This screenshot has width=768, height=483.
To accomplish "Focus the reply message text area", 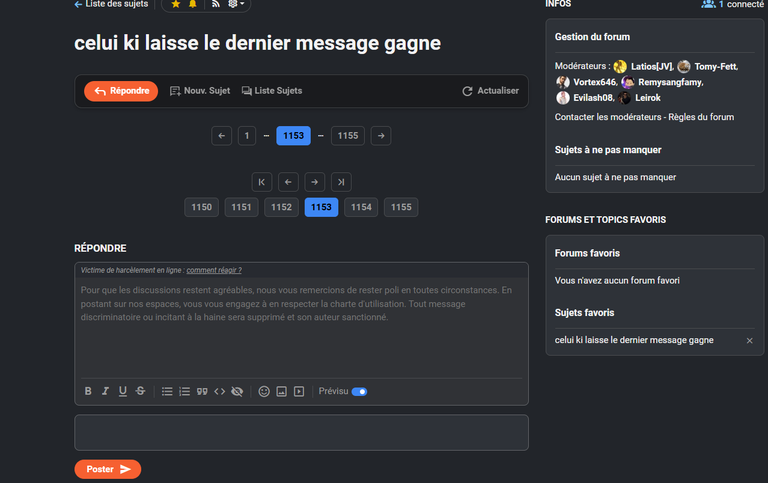I will [301, 328].
